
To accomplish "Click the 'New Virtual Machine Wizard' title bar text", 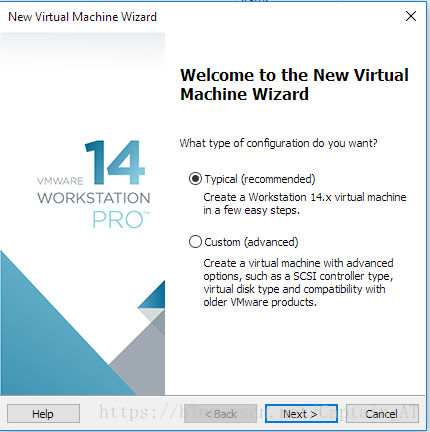I will point(82,17).
